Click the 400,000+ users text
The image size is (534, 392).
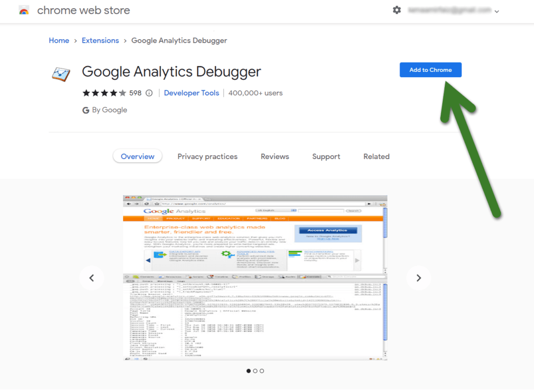click(256, 93)
